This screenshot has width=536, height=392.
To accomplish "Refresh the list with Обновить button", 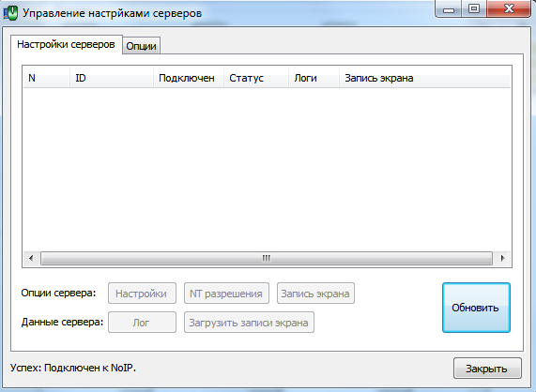I will [x=476, y=308].
